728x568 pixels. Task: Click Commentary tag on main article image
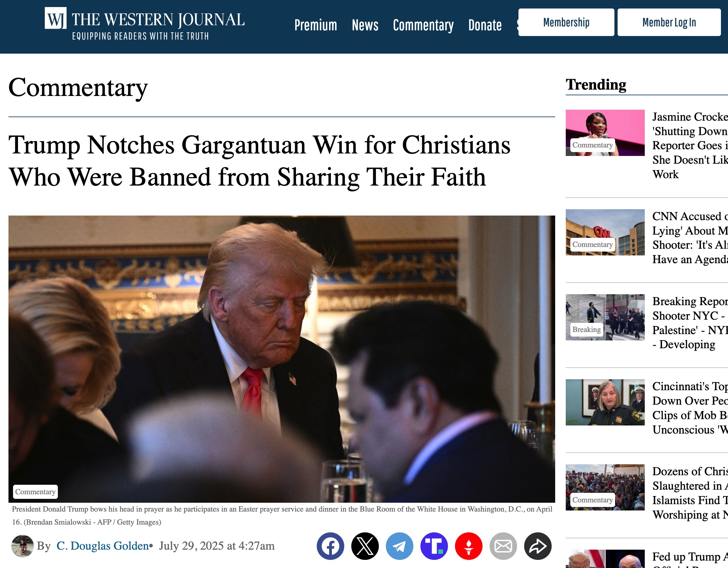pyautogui.click(x=35, y=491)
